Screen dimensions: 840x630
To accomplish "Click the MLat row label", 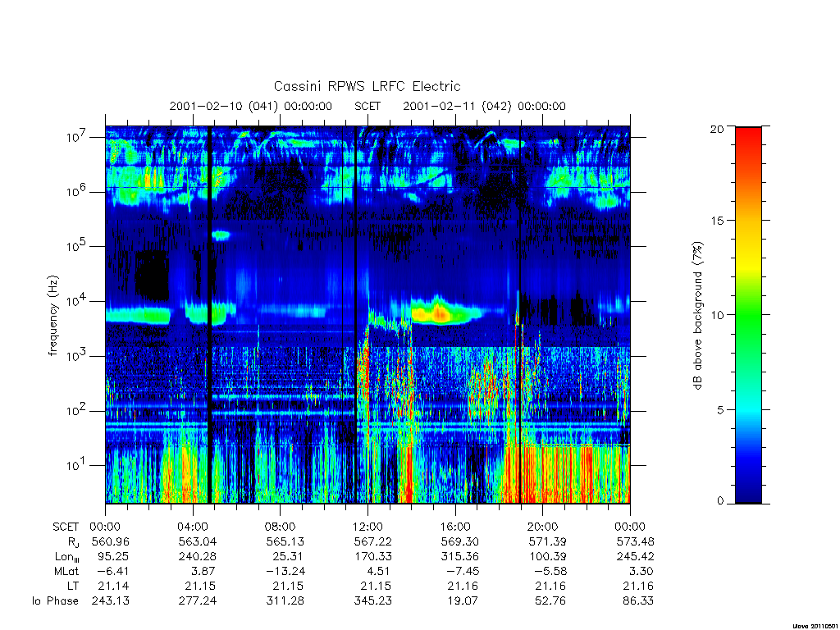I will (x=66, y=571).
